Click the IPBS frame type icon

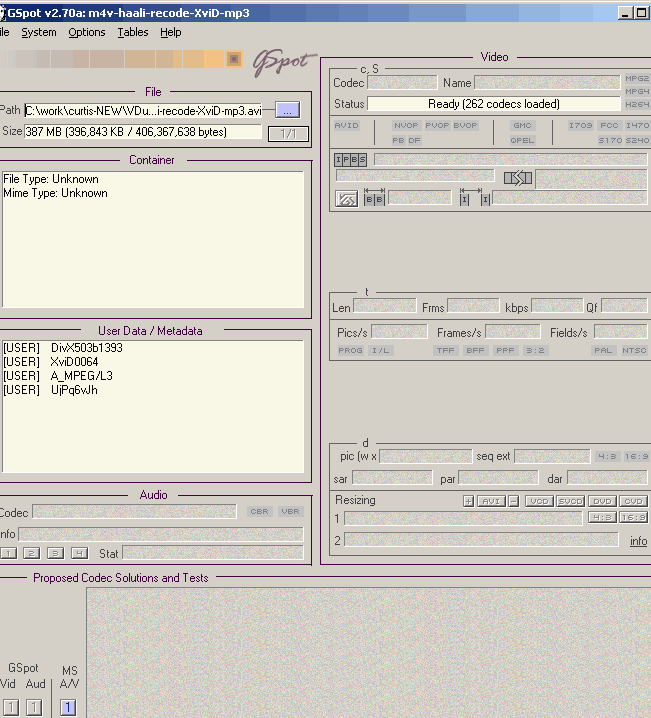350,160
